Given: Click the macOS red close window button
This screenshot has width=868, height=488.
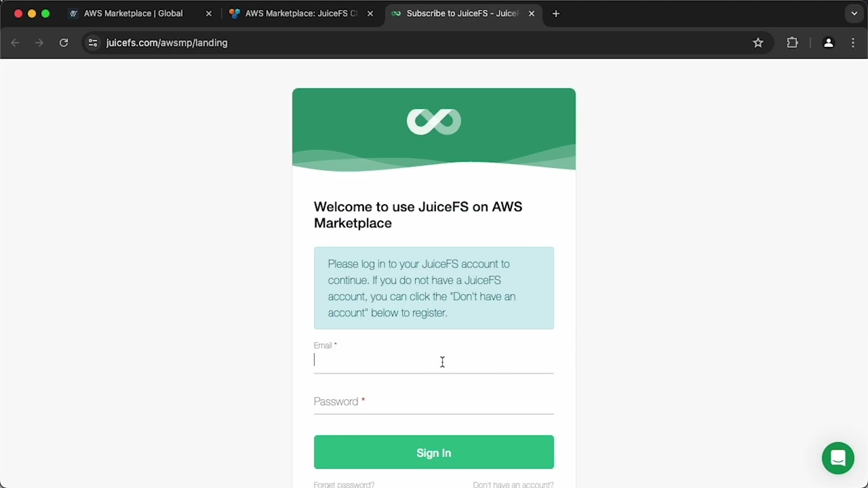Looking at the screenshot, I should click(x=18, y=14).
